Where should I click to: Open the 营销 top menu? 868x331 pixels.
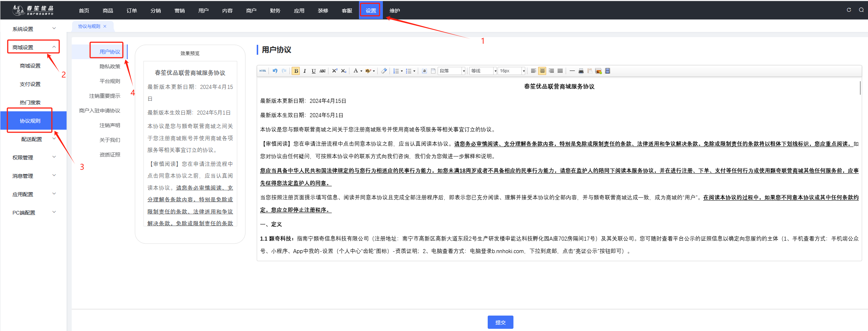tap(179, 10)
